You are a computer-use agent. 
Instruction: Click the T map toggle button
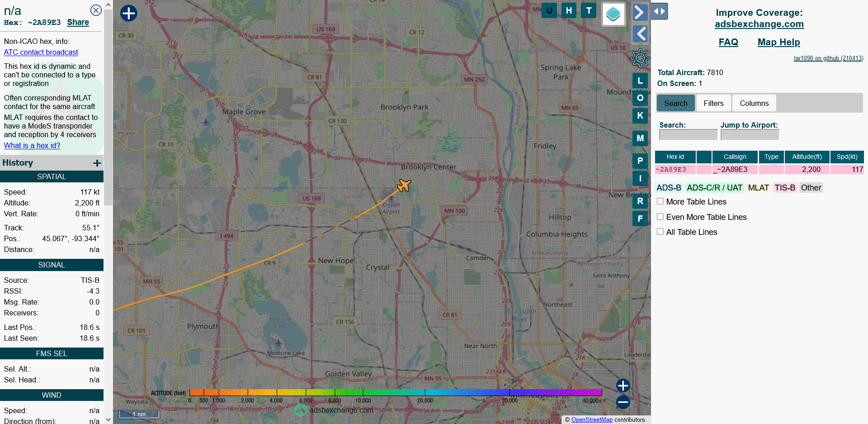[589, 10]
